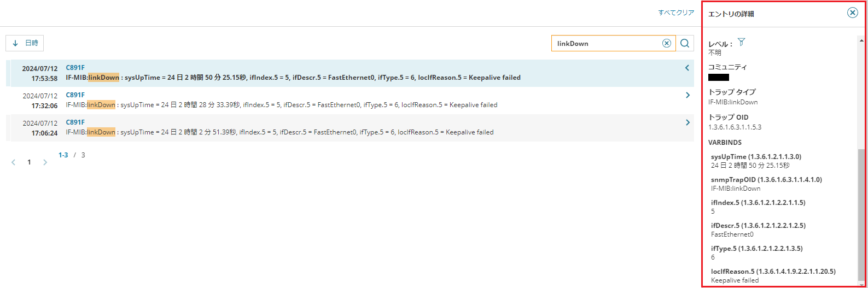Open C891F node link in second row
Image resolution: width=868 pixels, height=288 pixels.
(x=75, y=95)
